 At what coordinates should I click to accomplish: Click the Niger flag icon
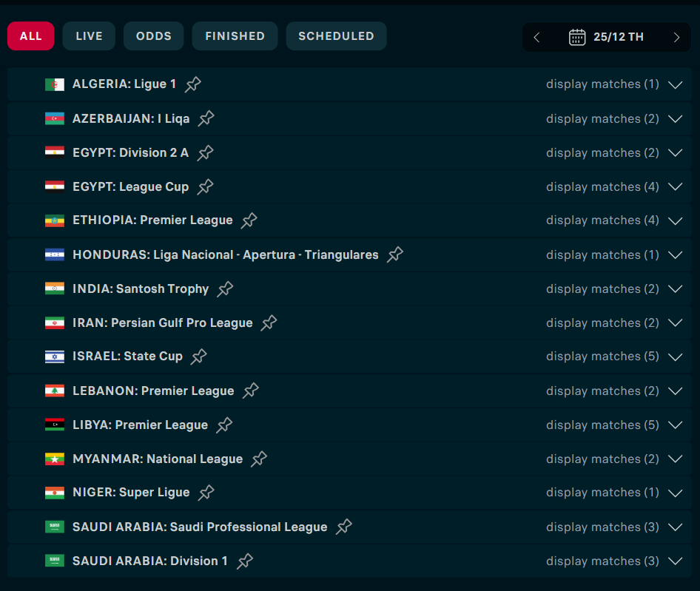[x=55, y=493]
